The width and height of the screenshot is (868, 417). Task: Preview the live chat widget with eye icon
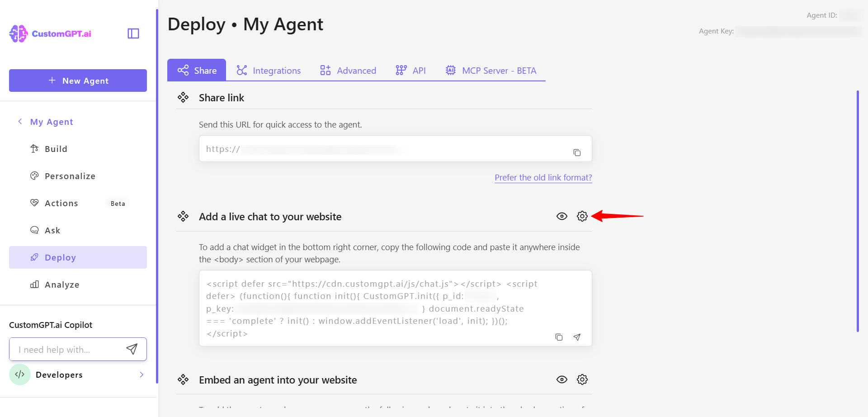click(562, 216)
